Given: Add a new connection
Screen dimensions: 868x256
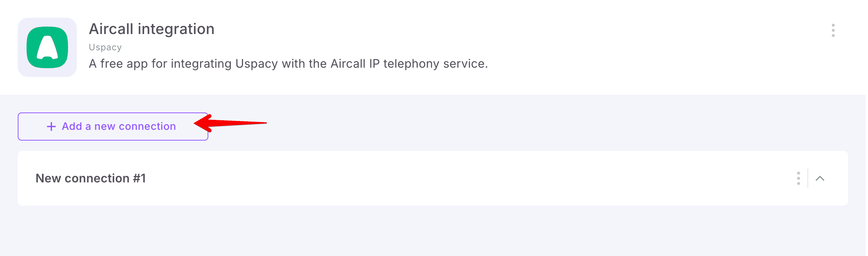Looking at the screenshot, I should click(x=113, y=127).
